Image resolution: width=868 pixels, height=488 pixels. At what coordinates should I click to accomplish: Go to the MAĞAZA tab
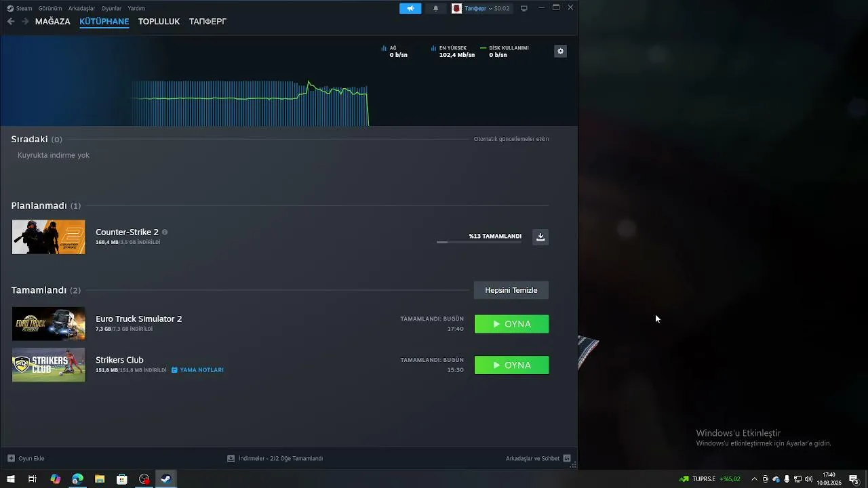pyautogui.click(x=53, y=22)
